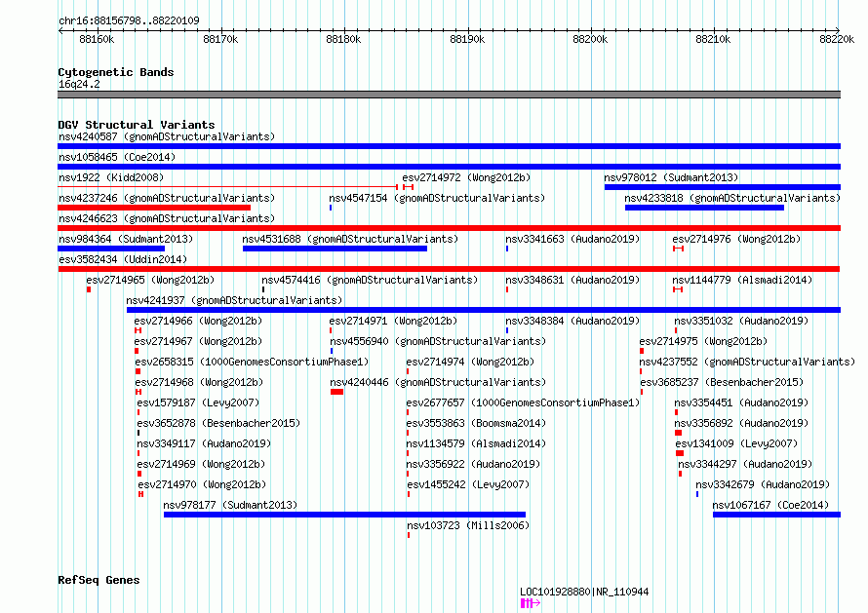The image size is (868, 613).
Task: Open nsv3349117 (Audano2019) label
Action: 204,443
